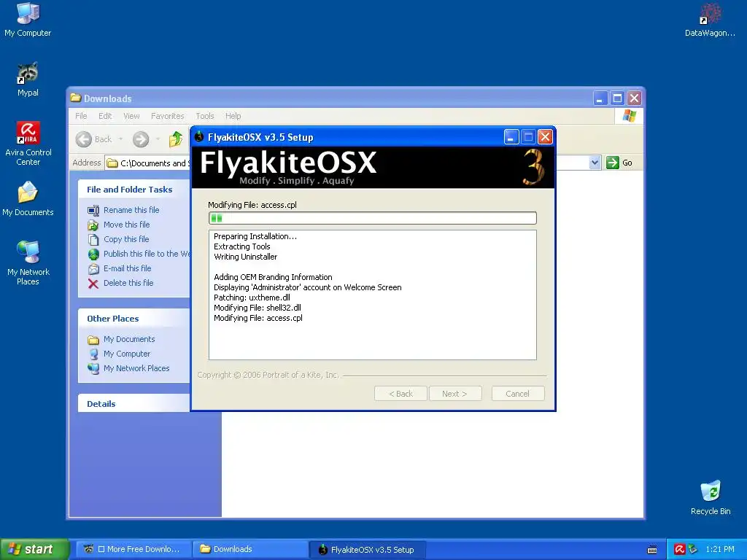Switch to More Free Downloads taskbar item

pos(133,550)
